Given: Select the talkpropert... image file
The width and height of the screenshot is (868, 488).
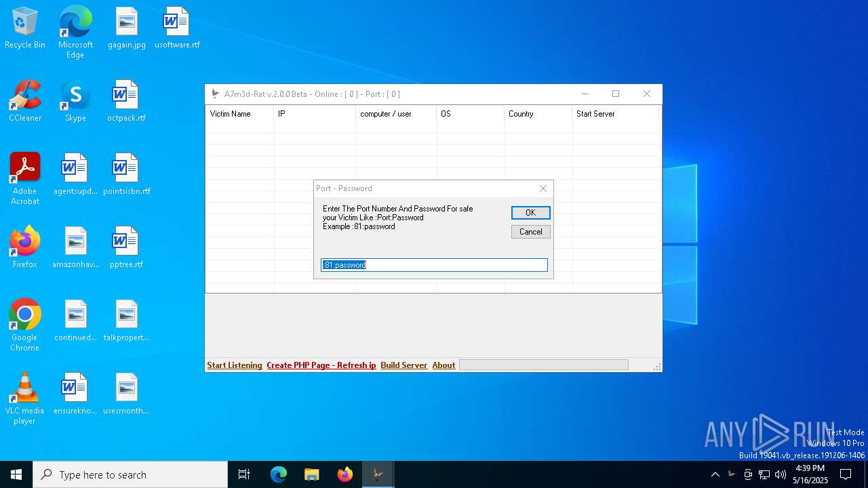Looking at the screenshot, I should point(127,321).
